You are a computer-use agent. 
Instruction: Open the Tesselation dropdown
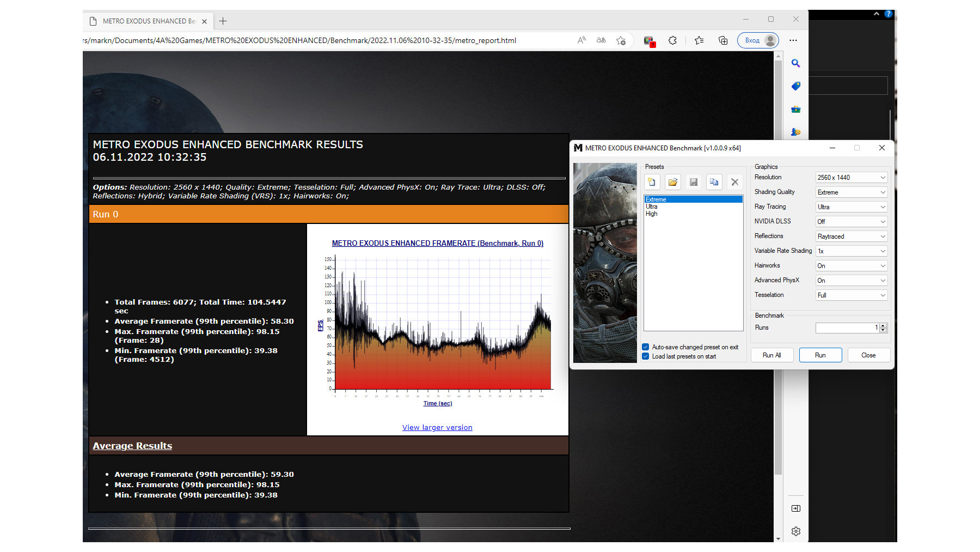coord(852,295)
